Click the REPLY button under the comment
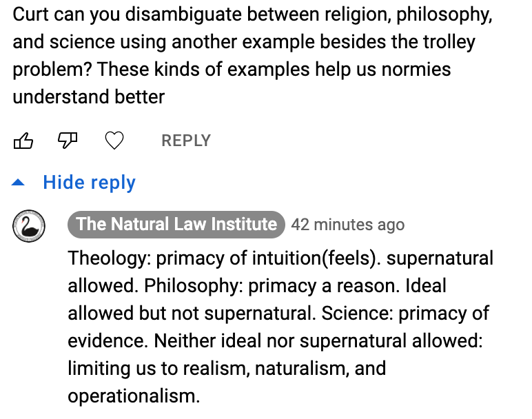The image size is (532, 419). click(185, 141)
